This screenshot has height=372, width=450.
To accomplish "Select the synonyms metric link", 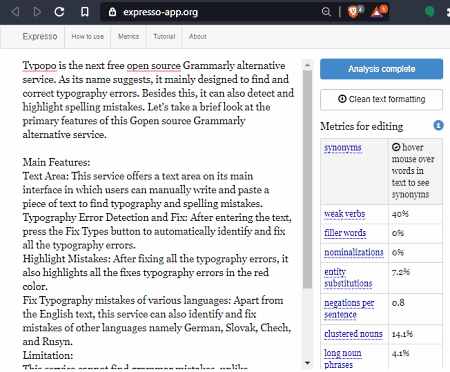I will point(343,147).
